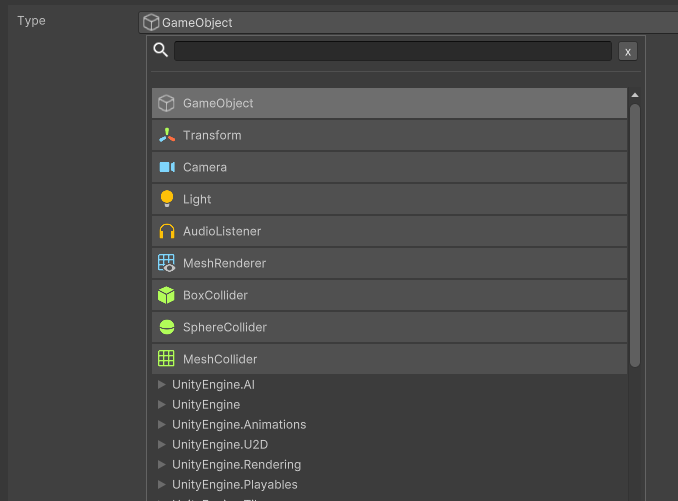
Task: Clear the search with the x button
Action: point(628,51)
